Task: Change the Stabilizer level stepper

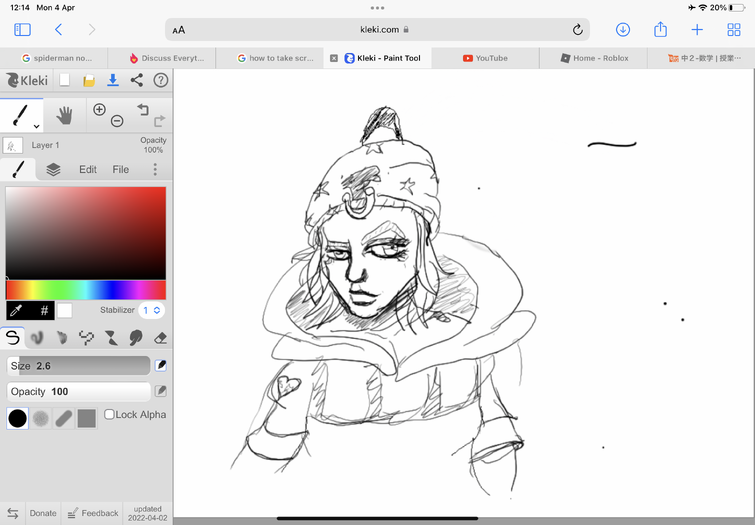Action: (151, 310)
